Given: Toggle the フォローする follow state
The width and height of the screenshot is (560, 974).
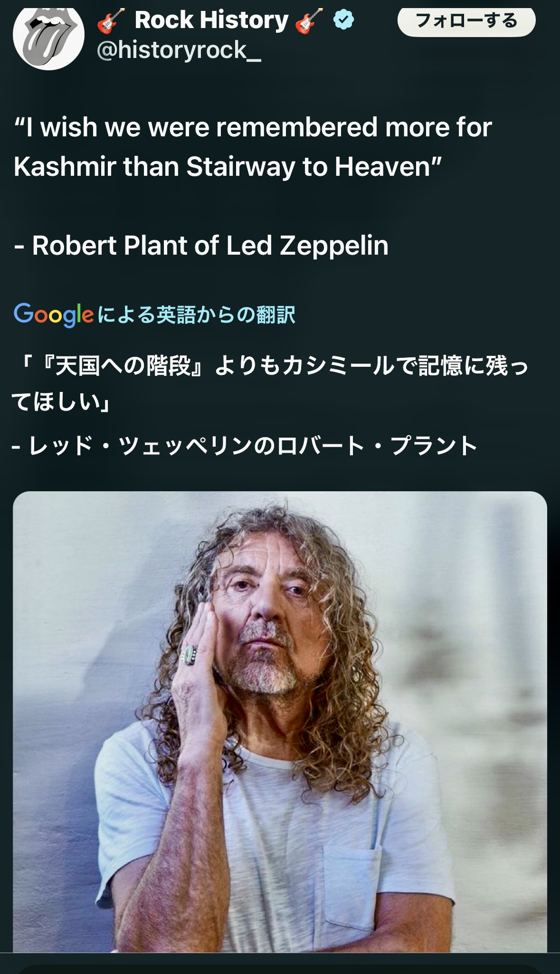Looking at the screenshot, I should 468,20.
